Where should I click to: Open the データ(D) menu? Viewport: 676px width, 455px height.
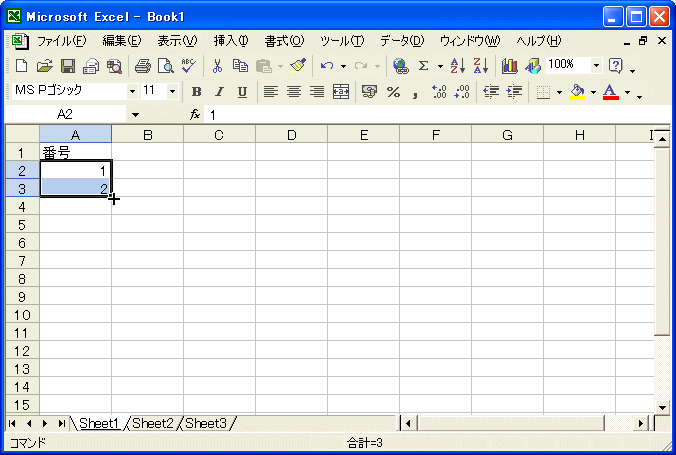(x=402, y=41)
